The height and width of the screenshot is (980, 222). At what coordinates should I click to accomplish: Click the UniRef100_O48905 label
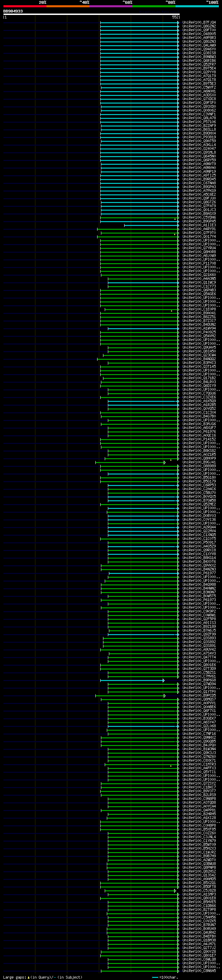(199, 34)
